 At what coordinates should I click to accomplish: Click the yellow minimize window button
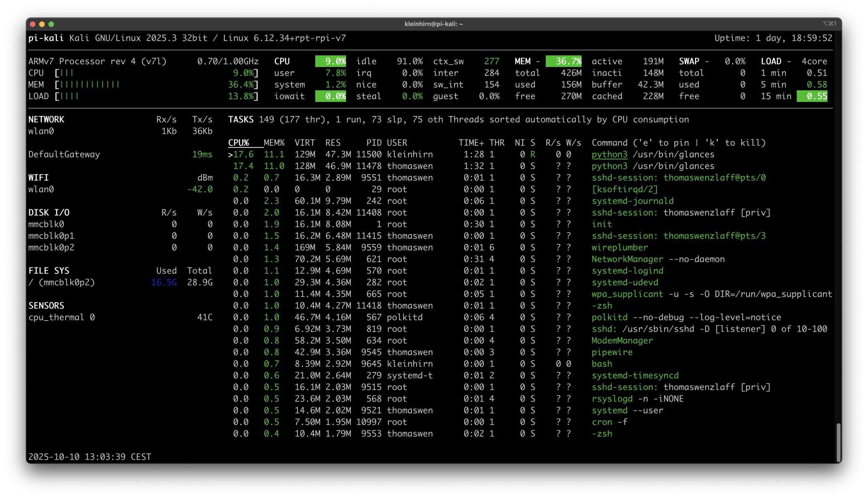point(42,24)
